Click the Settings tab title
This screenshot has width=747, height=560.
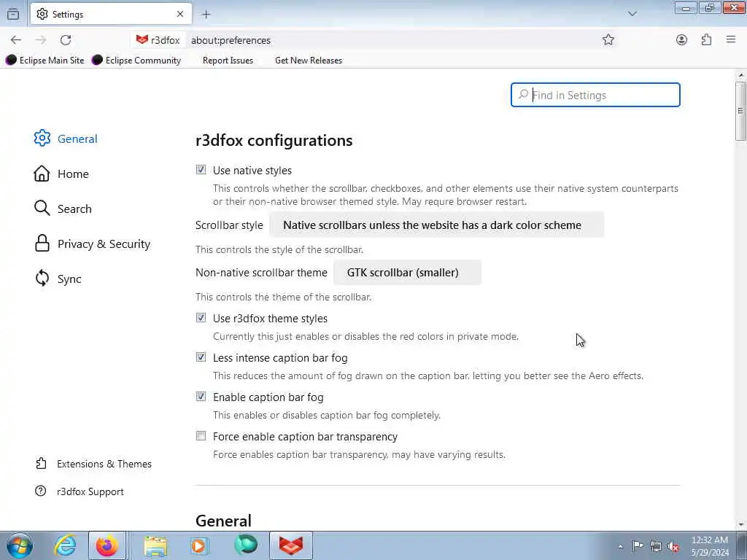(x=68, y=15)
